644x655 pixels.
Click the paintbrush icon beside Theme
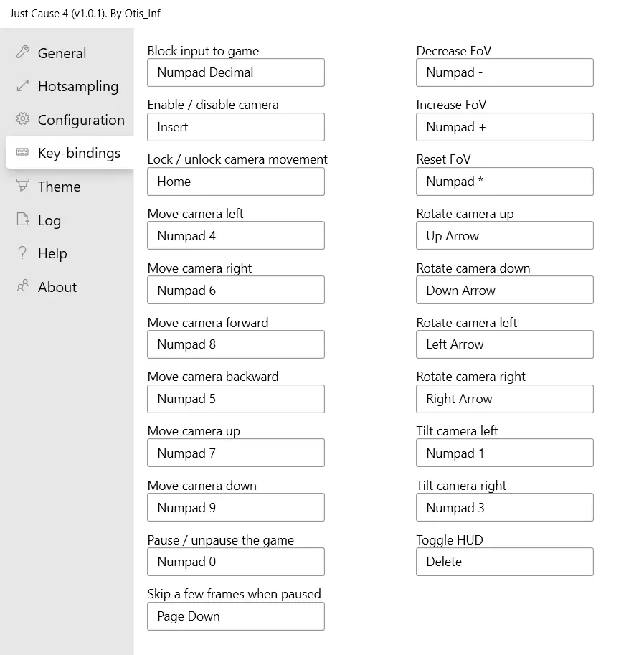pyautogui.click(x=23, y=186)
